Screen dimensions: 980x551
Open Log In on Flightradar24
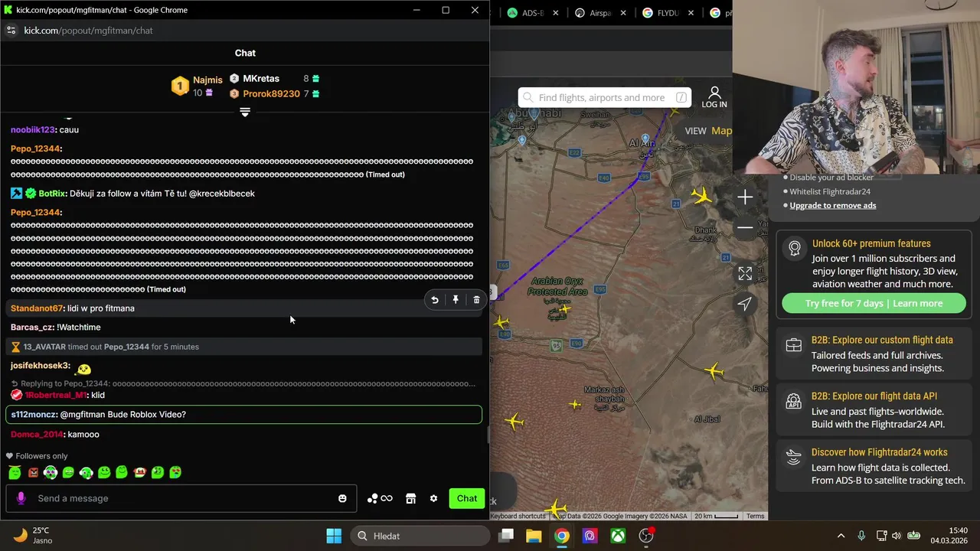point(714,97)
